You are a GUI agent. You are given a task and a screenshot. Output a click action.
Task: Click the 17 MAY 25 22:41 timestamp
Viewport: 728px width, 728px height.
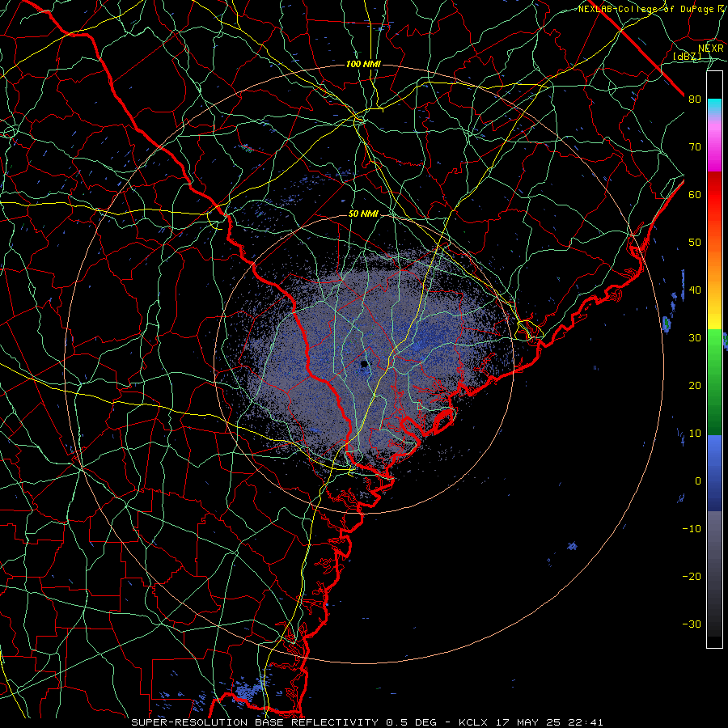(549, 722)
